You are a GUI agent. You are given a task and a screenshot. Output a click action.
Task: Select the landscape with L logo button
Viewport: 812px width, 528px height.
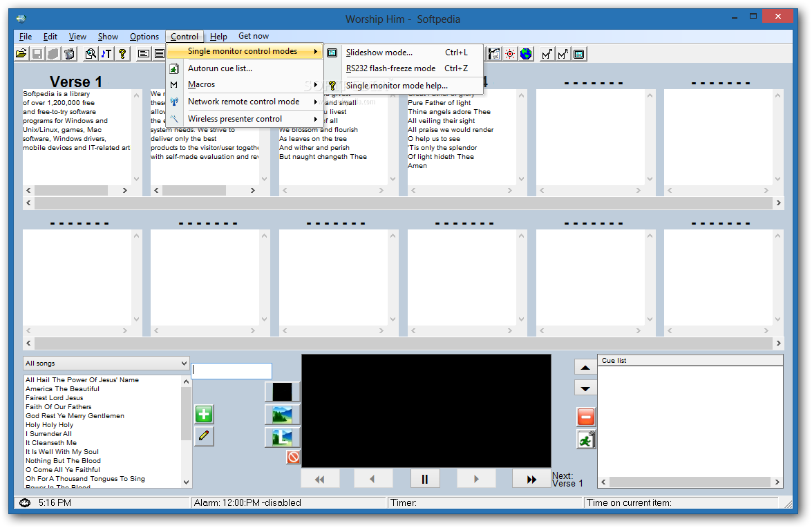[282, 437]
